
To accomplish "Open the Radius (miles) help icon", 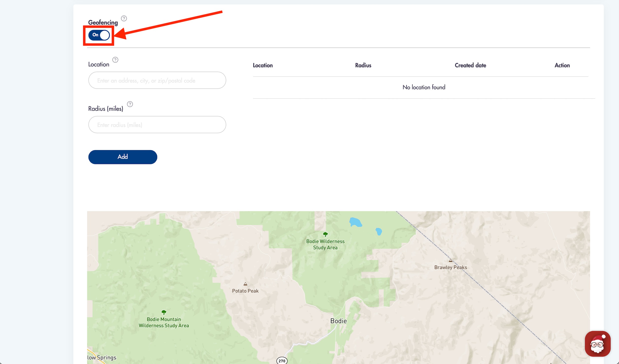I will point(130,104).
